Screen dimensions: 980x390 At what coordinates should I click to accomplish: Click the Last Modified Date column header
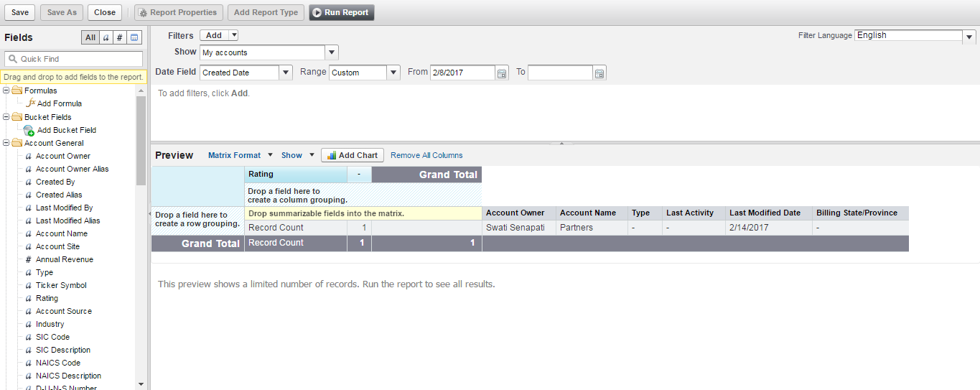769,213
